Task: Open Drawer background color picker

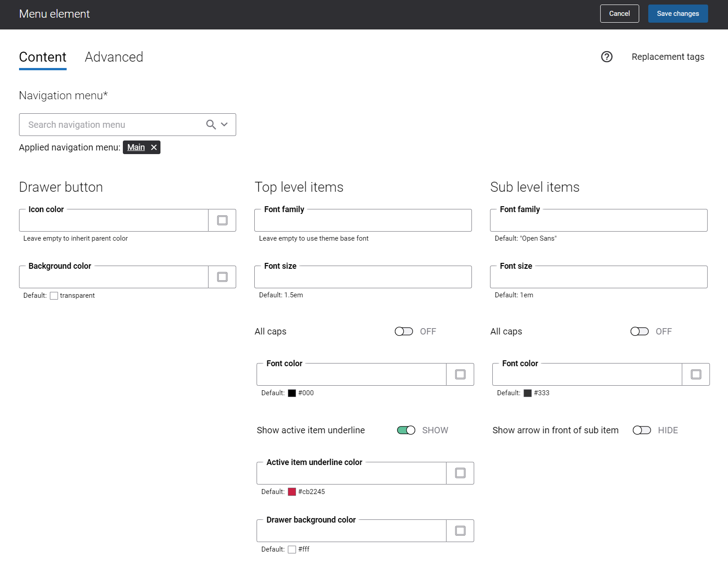Action: 460,531
